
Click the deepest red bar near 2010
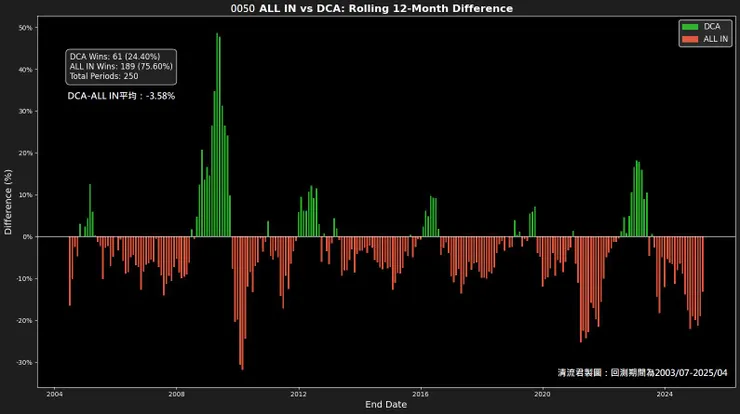(243, 303)
